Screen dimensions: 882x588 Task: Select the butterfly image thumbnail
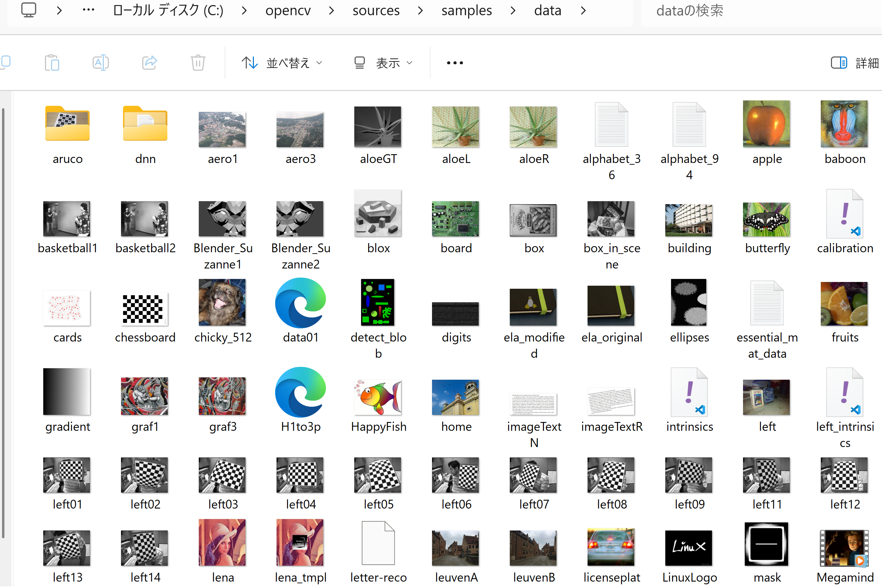766,219
